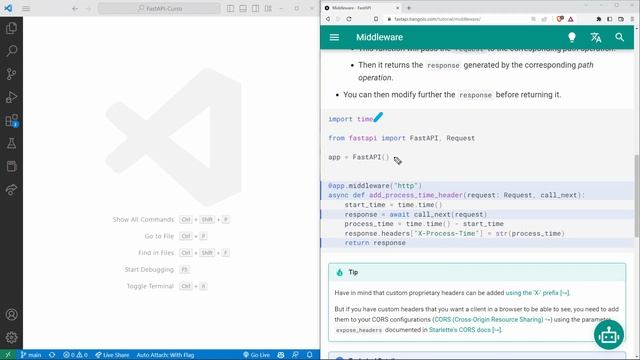Open the Customize Layout options
The width and height of the screenshot is (640, 360).
pos(268,8)
